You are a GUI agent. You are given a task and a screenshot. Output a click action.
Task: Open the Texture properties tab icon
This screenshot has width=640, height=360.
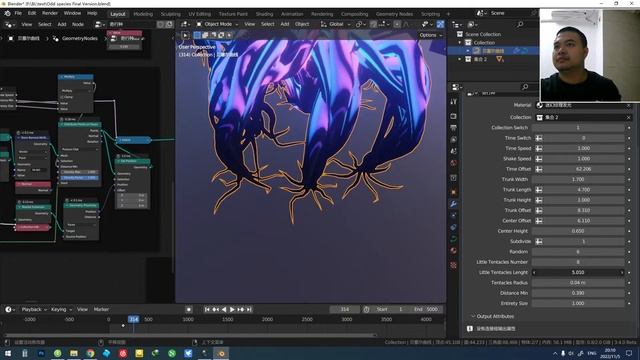(x=453, y=265)
